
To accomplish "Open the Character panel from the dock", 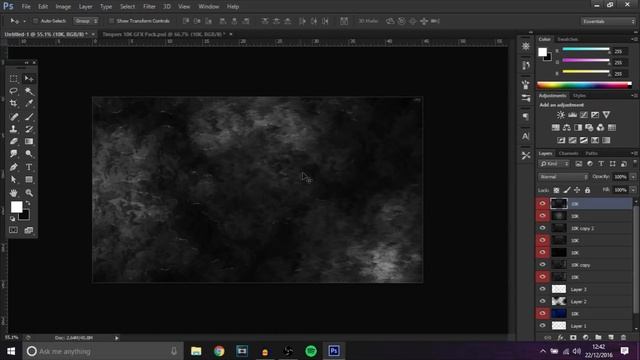I will 526,136.
